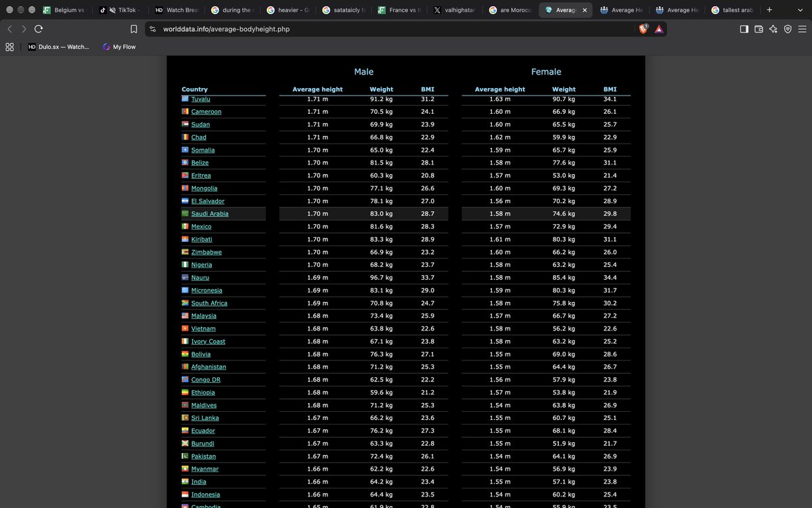Open the Saudi Arabia country link
The width and height of the screenshot is (812, 508).
(210, 214)
